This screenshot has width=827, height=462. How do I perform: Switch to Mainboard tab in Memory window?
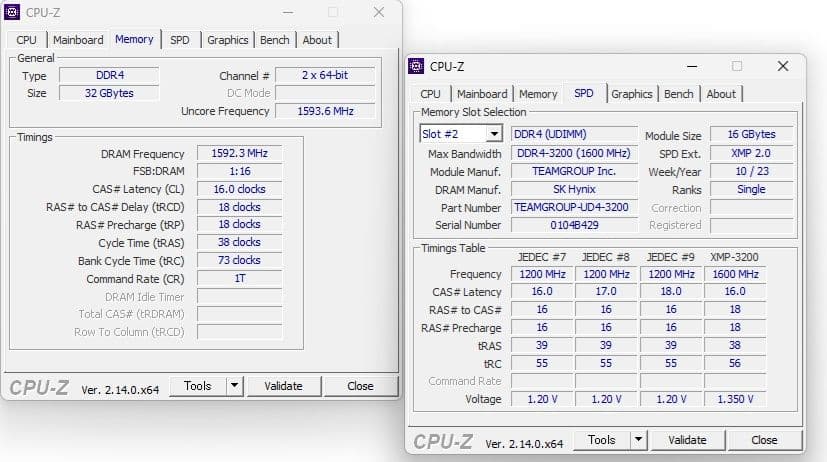[x=78, y=40]
